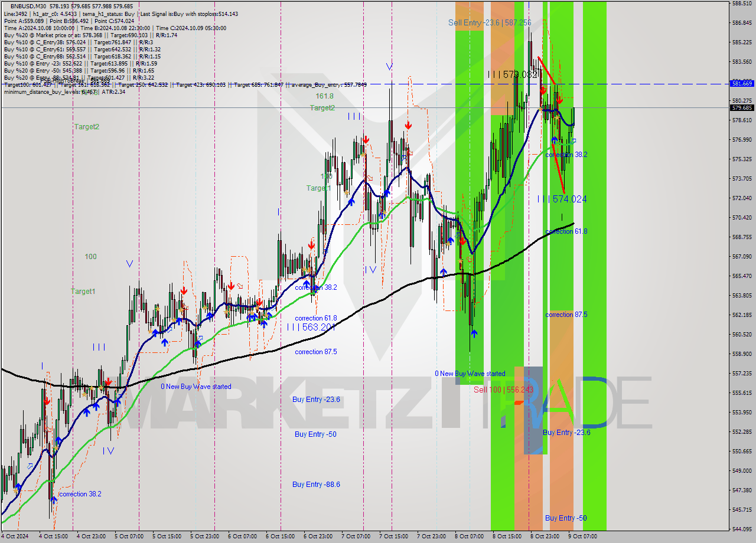Click the 570.420 price axis label

742,217
